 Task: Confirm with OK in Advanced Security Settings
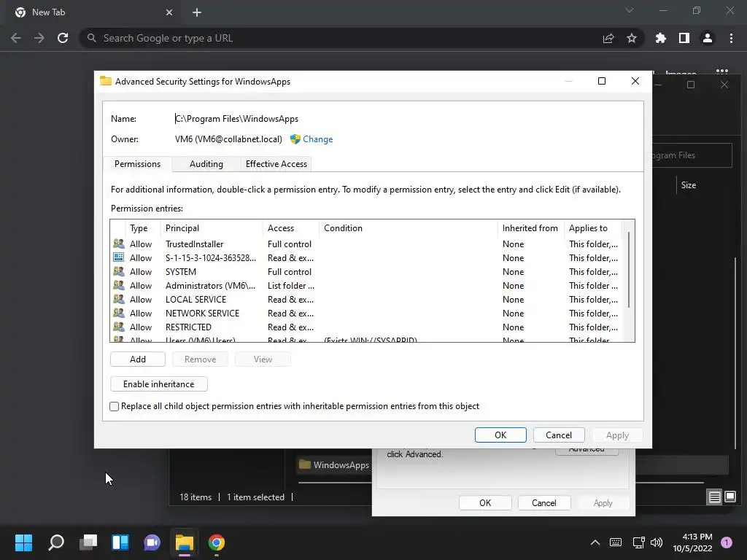coord(500,435)
